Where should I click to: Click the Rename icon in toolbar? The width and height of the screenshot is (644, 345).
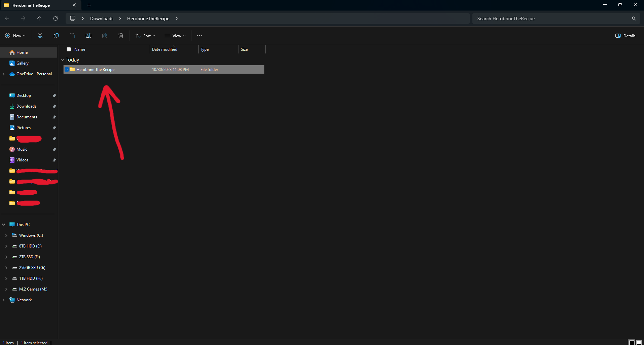(88, 36)
